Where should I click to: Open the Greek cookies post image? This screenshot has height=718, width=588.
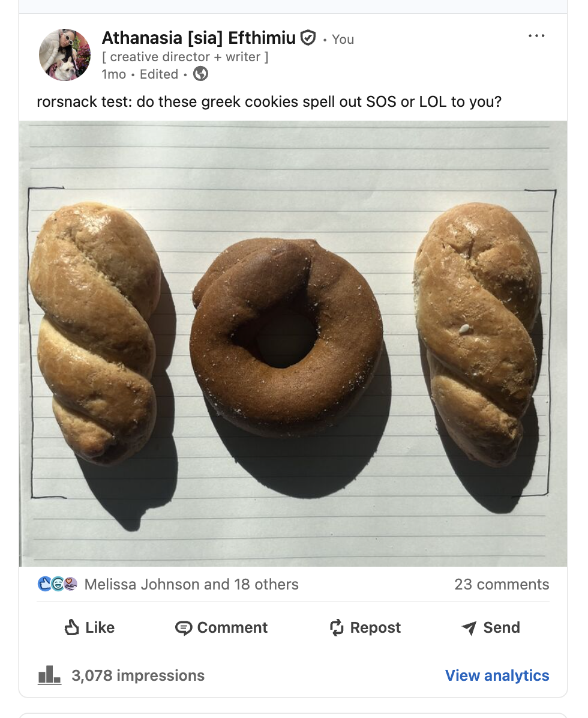tap(293, 343)
